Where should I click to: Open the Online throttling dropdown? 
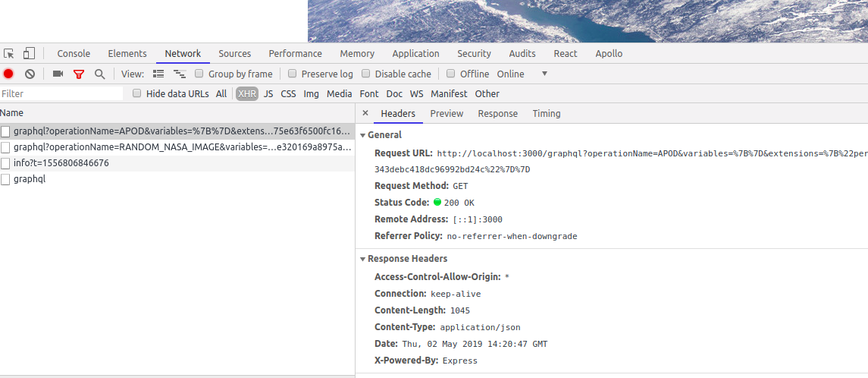(544, 74)
